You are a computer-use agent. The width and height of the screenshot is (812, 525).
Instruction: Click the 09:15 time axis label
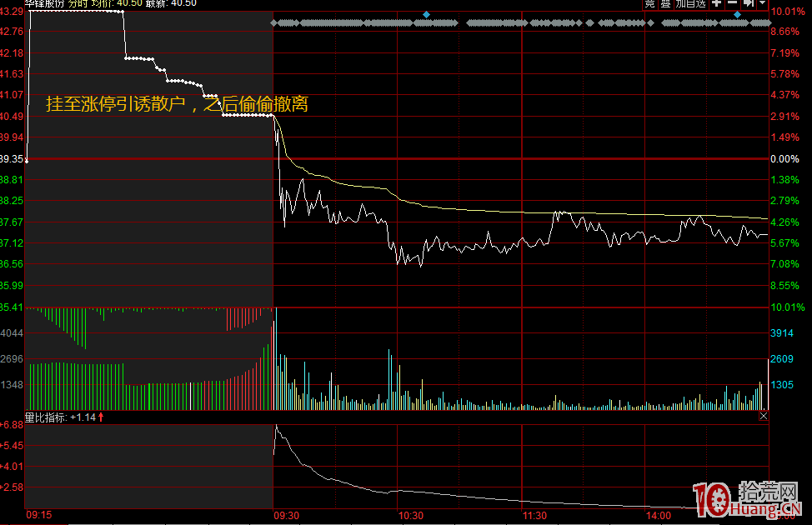tap(39, 515)
